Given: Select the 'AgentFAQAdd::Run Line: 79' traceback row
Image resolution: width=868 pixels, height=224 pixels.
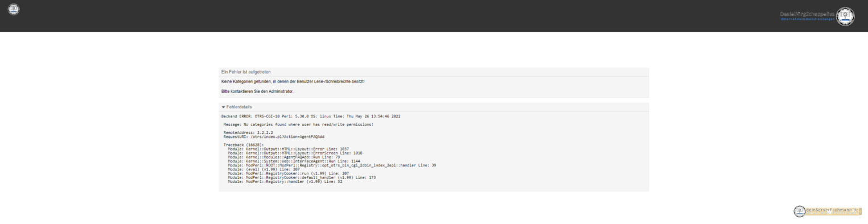Looking at the screenshot, I should (283, 157).
